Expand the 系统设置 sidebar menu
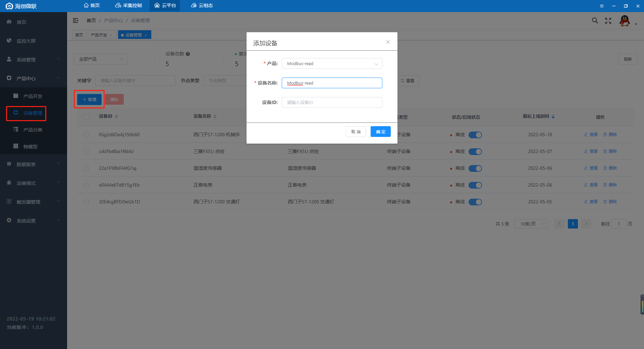The image size is (644, 349). [x=34, y=220]
